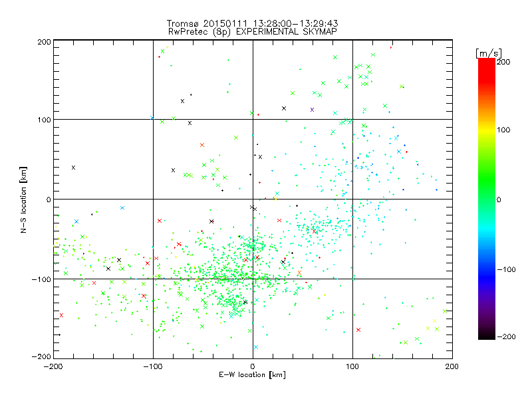Click the isolated black X marker at far left
The image size is (532, 399).
pyautogui.click(x=73, y=168)
